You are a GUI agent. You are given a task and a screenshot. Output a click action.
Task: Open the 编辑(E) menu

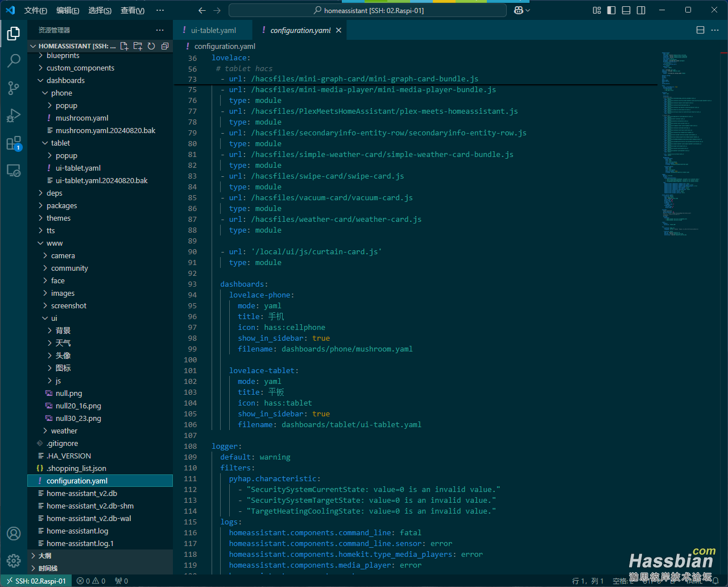click(68, 10)
